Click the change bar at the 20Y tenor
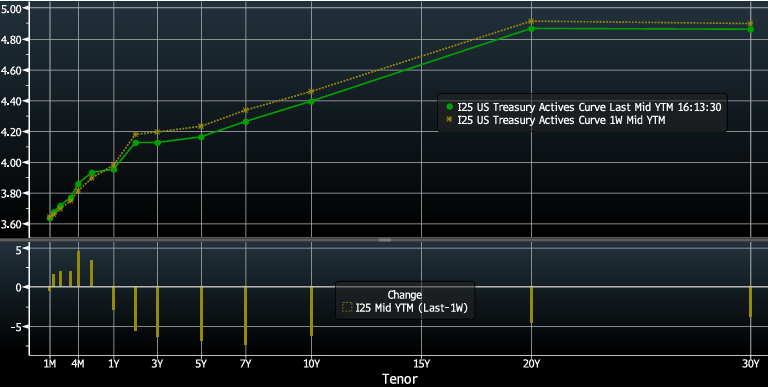768x388 pixels. 531,305
